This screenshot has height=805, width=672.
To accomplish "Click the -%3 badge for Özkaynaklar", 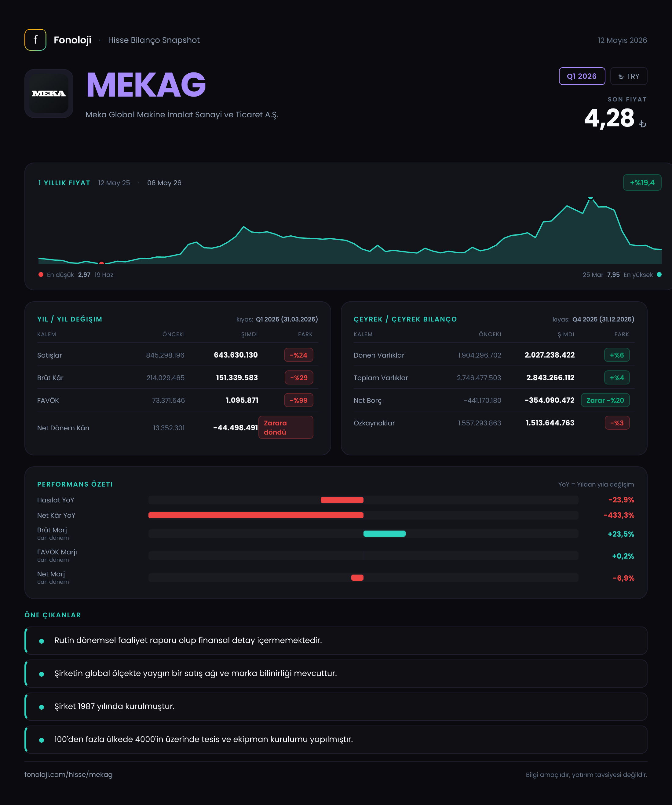I will (x=617, y=423).
